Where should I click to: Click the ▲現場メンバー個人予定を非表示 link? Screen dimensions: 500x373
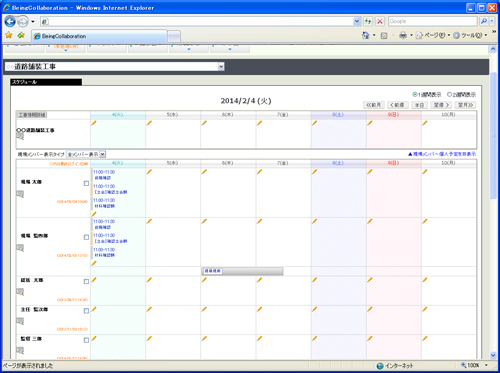[x=442, y=154]
